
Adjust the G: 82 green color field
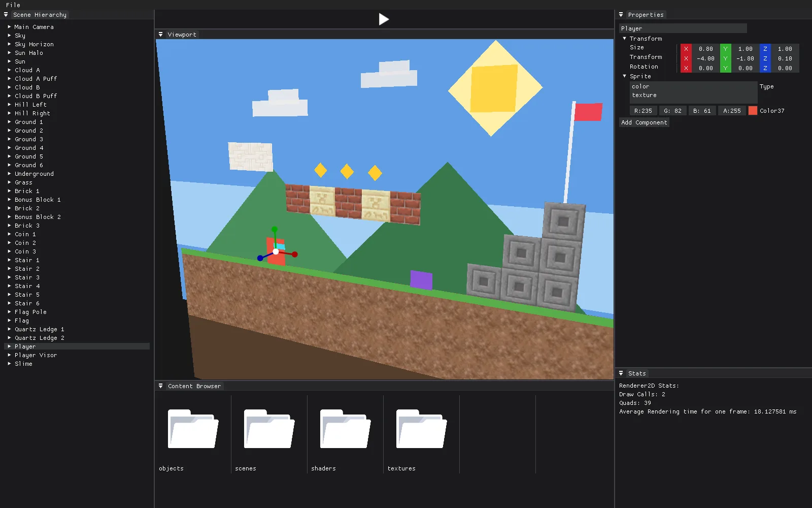672,111
